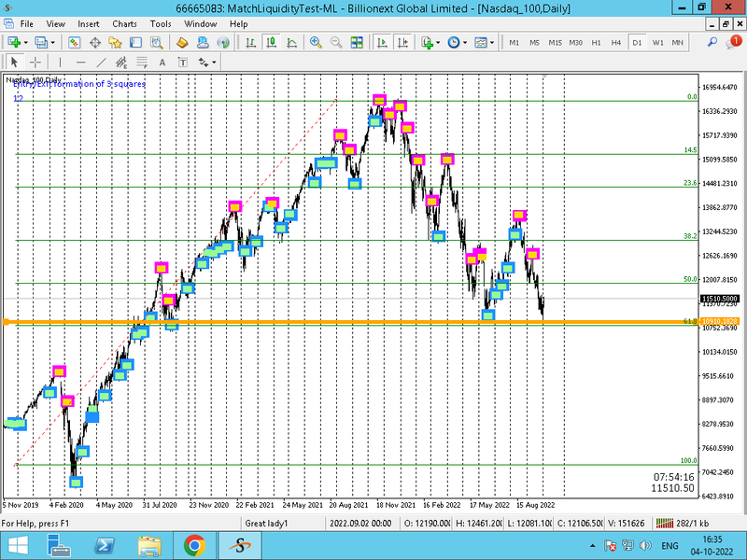Open Chrome from the taskbar
This screenshot has width=747, height=560.
coord(194,546)
